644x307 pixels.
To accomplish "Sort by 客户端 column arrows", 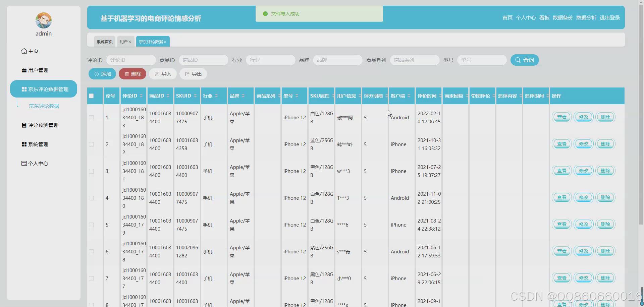I will click(x=409, y=96).
